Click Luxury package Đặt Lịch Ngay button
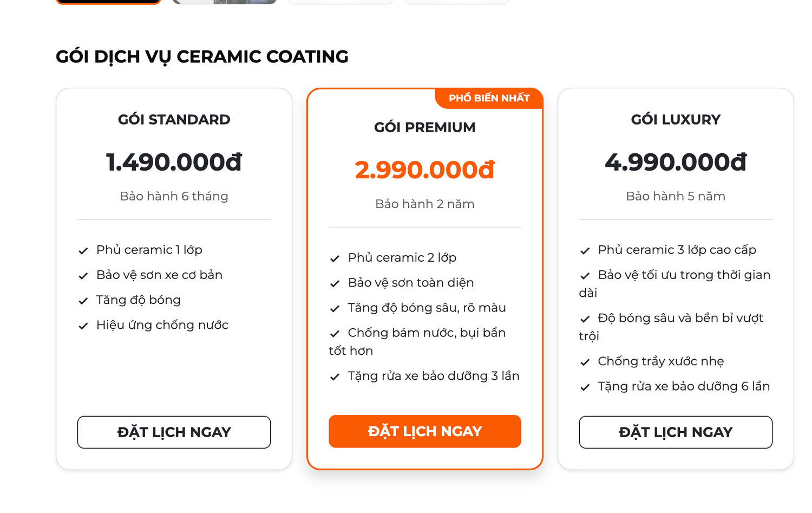 (676, 432)
